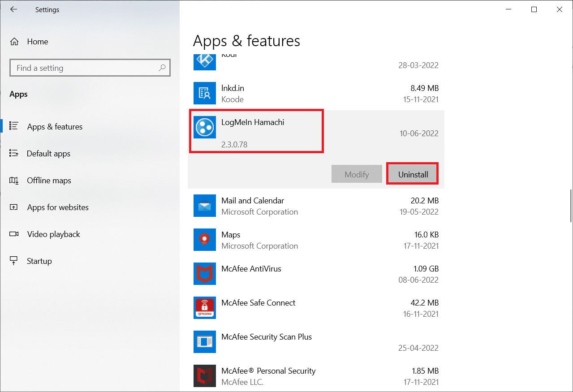Close the Settings window
This screenshot has width=573, height=392.
[560, 9]
